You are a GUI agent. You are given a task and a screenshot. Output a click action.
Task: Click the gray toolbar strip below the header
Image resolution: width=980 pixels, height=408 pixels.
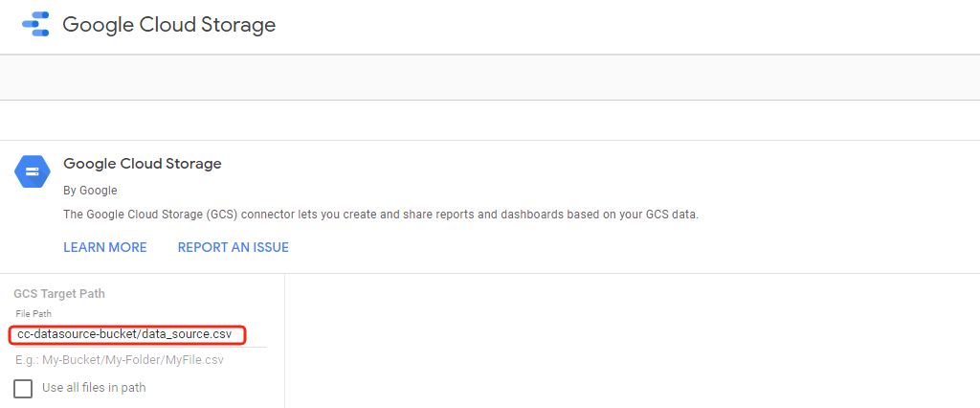tap(490, 78)
